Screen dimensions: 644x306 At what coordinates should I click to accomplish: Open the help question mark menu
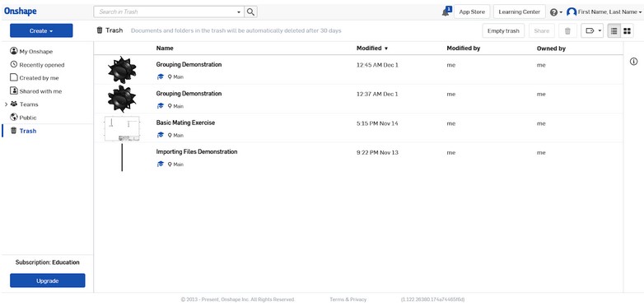coord(553,12)
